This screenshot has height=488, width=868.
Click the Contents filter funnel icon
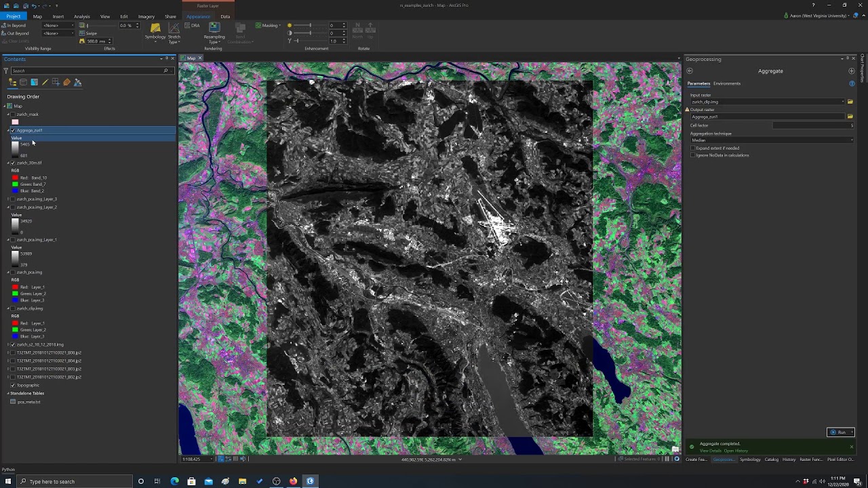point(7,70)
